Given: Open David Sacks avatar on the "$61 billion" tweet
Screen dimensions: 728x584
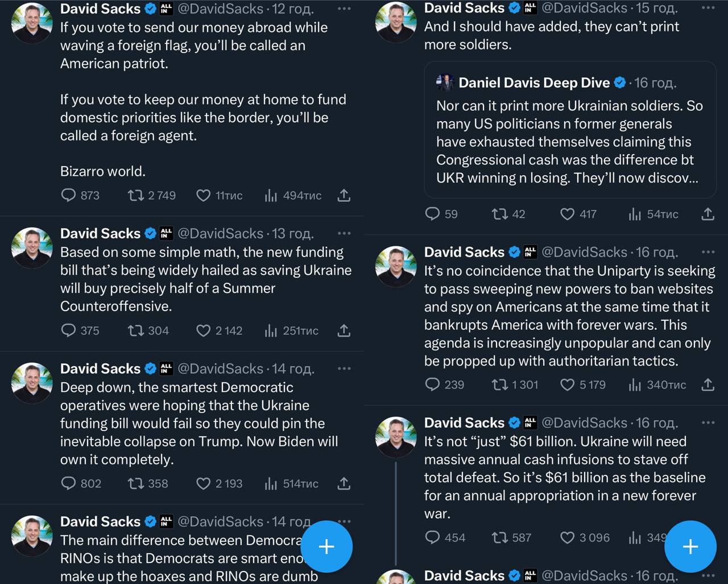Looking at the screenshot, I should [x=396, y=437].
